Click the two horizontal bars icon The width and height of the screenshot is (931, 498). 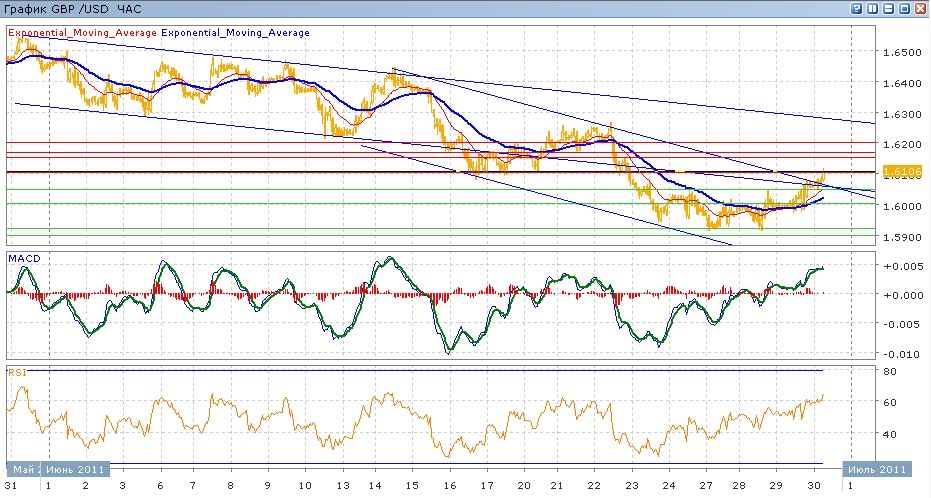[888, 8]
